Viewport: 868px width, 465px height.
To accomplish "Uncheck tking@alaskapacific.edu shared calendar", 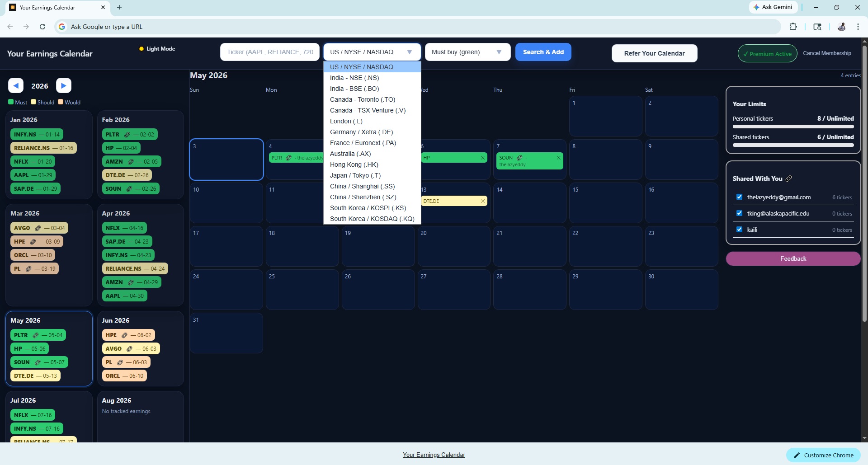I will (739, 213).
